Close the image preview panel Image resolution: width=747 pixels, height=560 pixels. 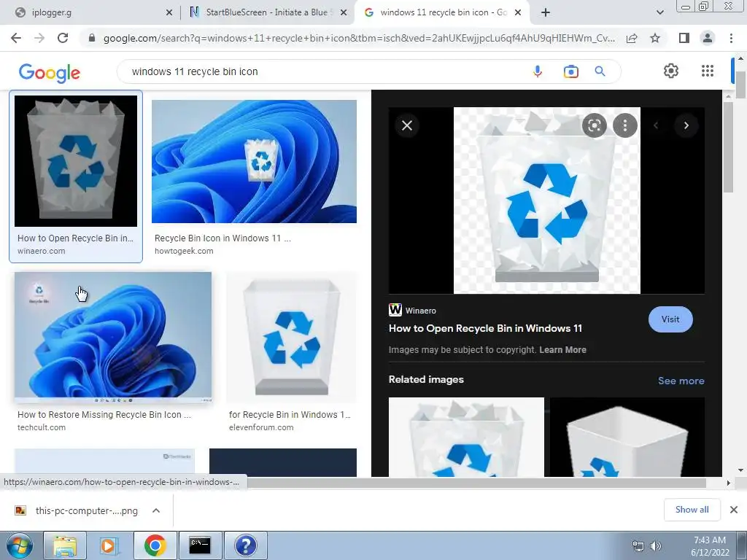point(407,125)
